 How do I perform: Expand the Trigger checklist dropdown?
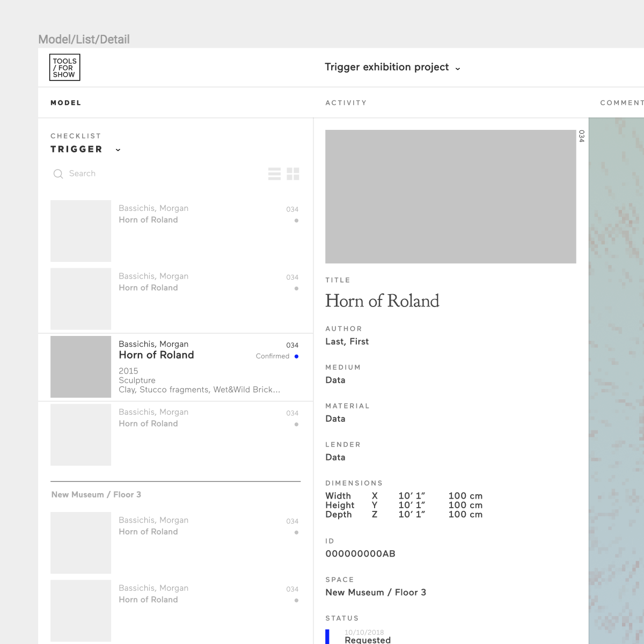click(85, 149)
